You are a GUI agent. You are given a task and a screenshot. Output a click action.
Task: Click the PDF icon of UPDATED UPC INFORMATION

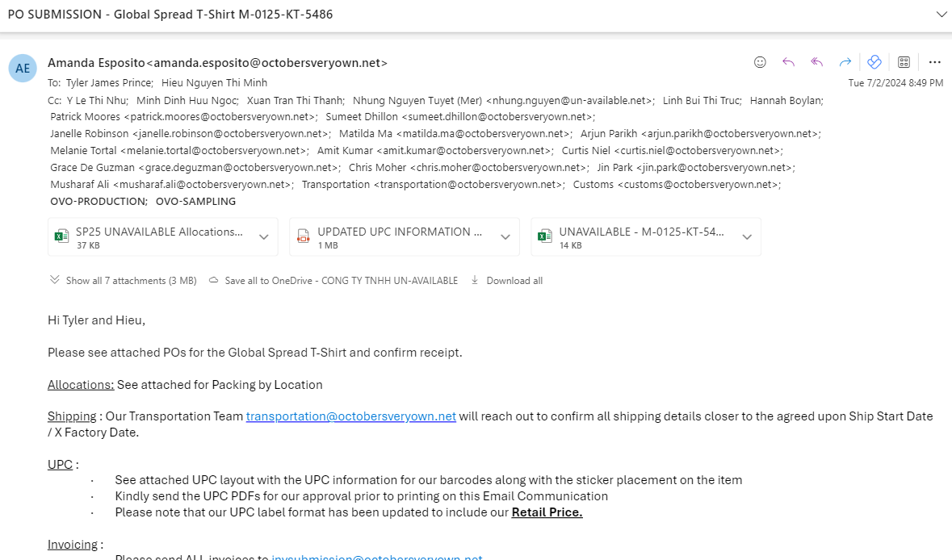[x=303, y=236]
